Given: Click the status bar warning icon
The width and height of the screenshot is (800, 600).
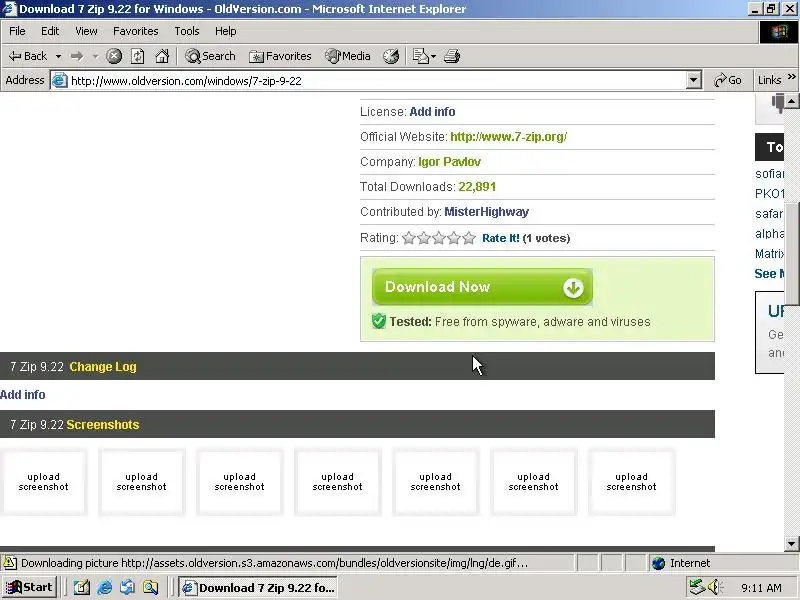Looking at the screenshot, I should click(9, 563).
